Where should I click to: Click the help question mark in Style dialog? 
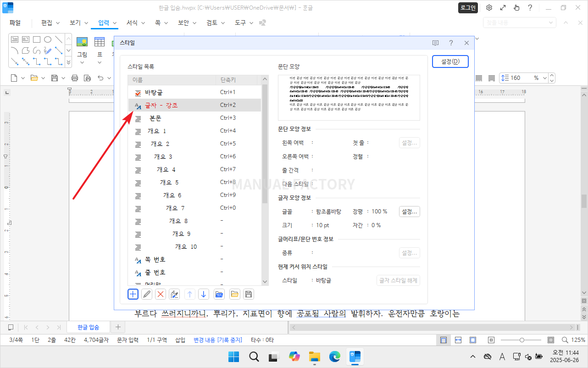click(x=451, y=43)
